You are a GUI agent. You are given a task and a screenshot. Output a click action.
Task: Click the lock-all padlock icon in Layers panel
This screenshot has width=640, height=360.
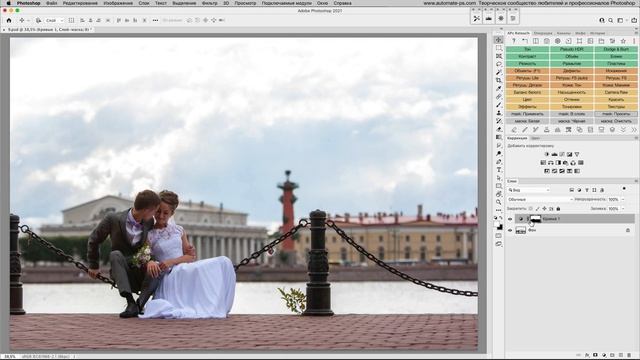558,209
